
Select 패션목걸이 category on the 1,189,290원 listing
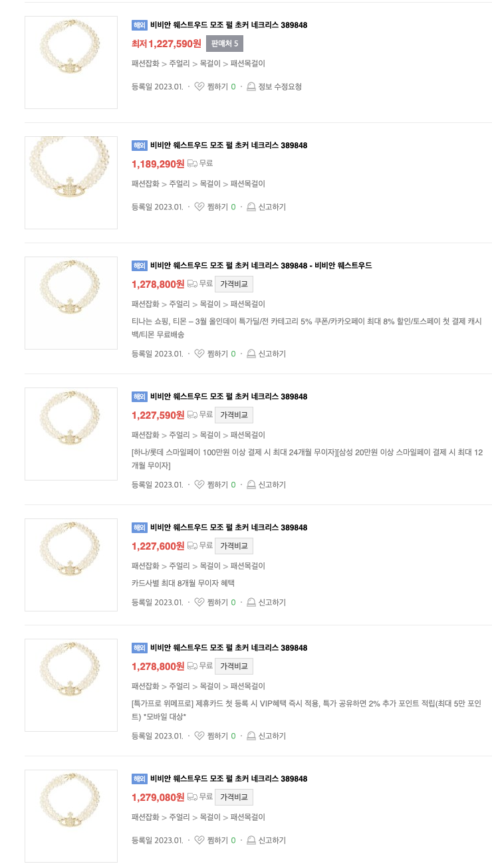click(x=247, y=184)
